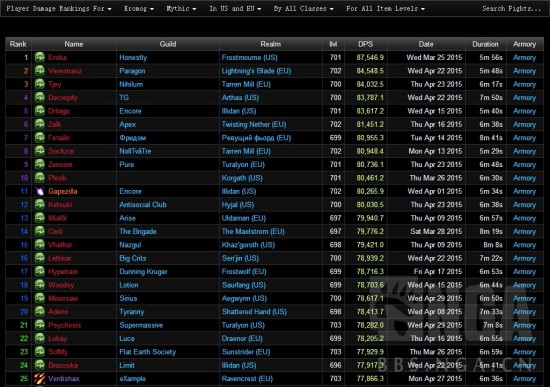Screen dimensions: 550x387
Task: Open the Supermassive guild link
Action: pos(141,325)
